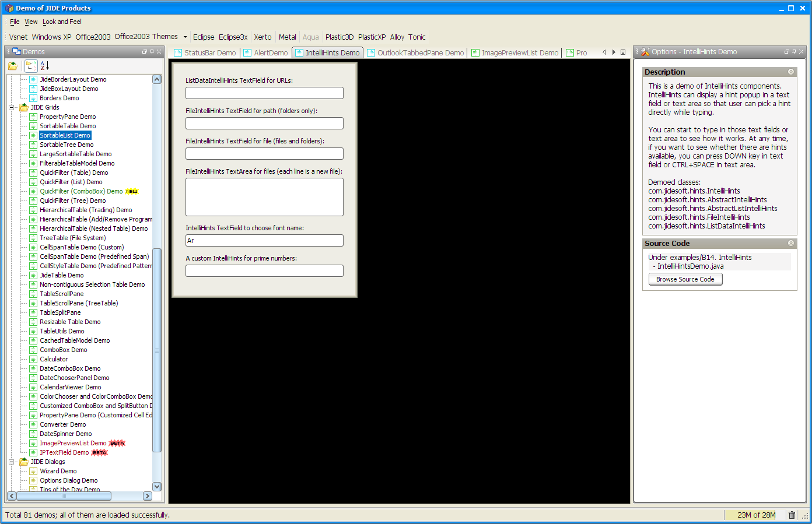
Task: Click icon next to TreeTable (File System)
Action: pos(33,238)
